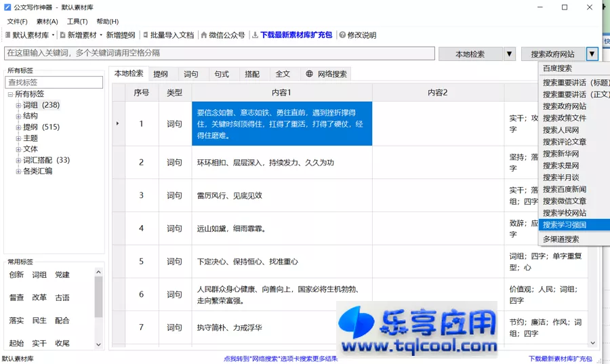Viewport: 610px width, 364px height.
Task: Click bottom-right 下载最新素材库扩充包 link
Action: pyautogui.click(x=561, y=359)
